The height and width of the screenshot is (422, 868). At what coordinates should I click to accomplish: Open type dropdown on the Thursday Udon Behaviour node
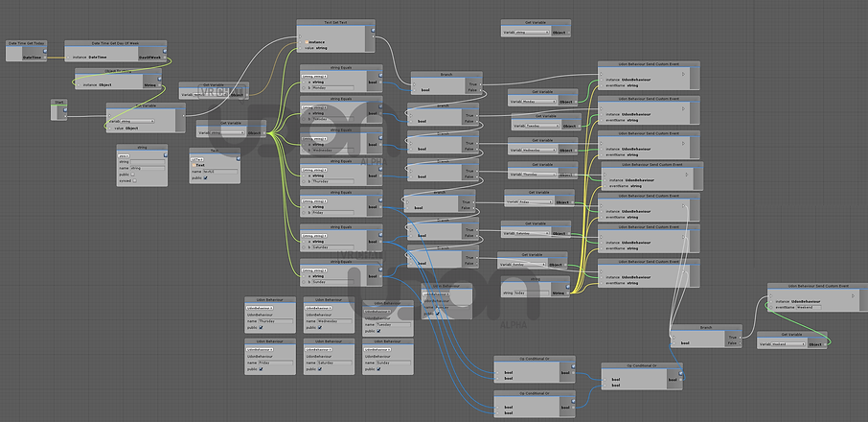[x=260, y=308]
